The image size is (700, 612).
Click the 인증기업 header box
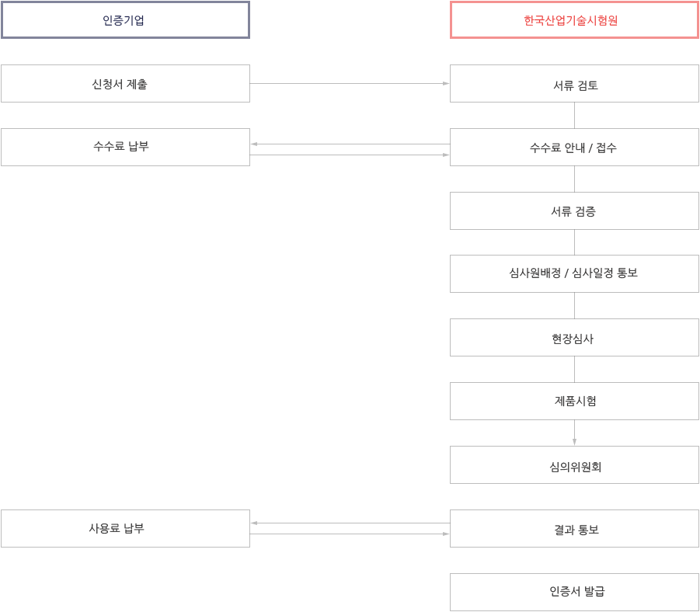click(125, 20)
